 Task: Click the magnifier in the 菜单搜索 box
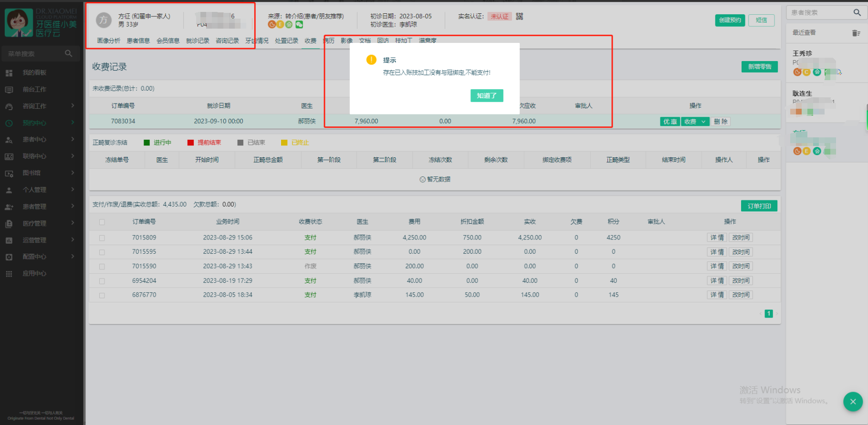pyautogui.click(x=69, y=53)
